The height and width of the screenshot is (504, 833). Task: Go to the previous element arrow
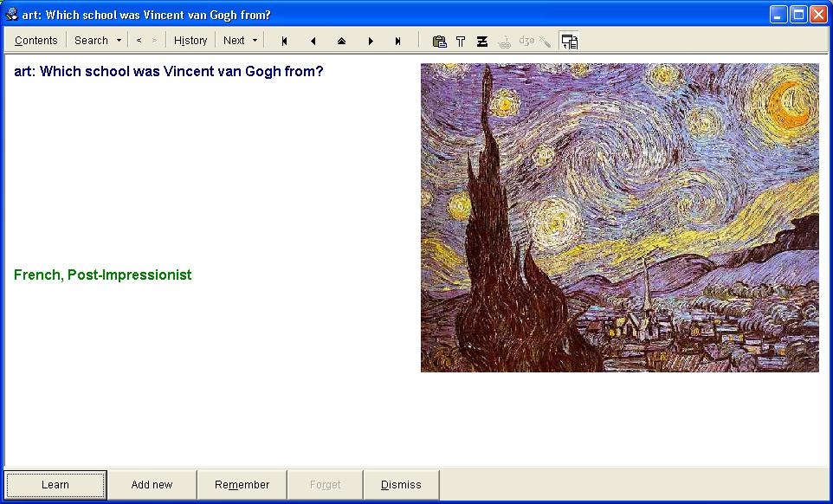click(313, 41)
